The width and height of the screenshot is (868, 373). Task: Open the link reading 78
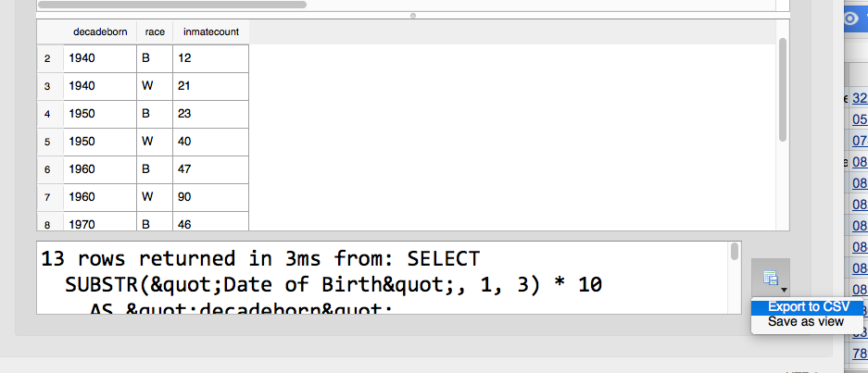tap(860, 353)
